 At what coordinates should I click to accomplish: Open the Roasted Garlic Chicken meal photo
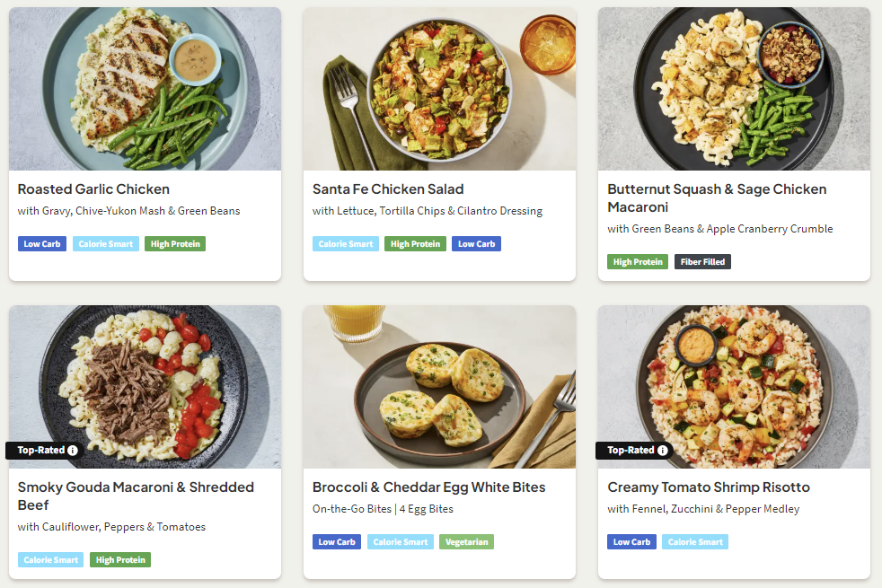tap(145, 89)
